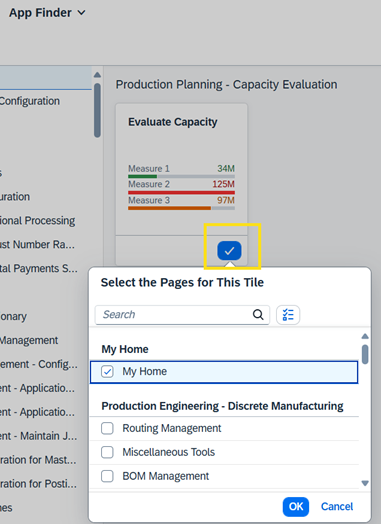Viewport: 381px width, 524px height.
Task: Check the Routing Management checkbox
Action: point(107,428)
